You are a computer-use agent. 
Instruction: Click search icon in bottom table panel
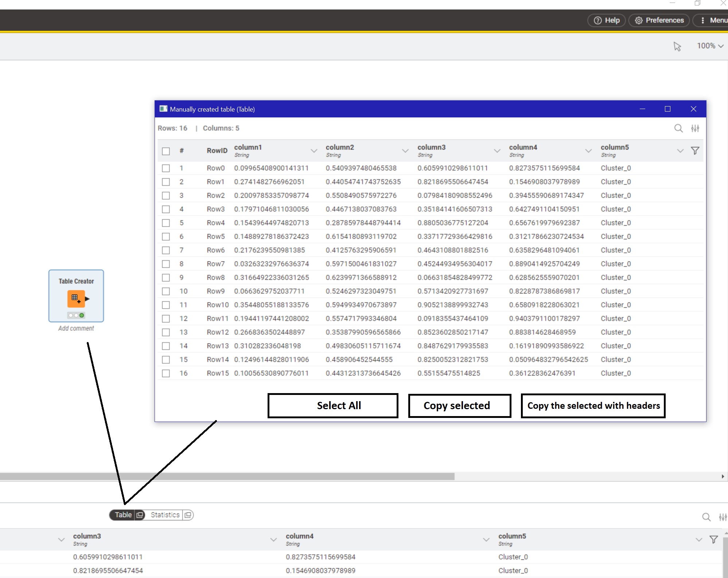click(x=706, y=517)
